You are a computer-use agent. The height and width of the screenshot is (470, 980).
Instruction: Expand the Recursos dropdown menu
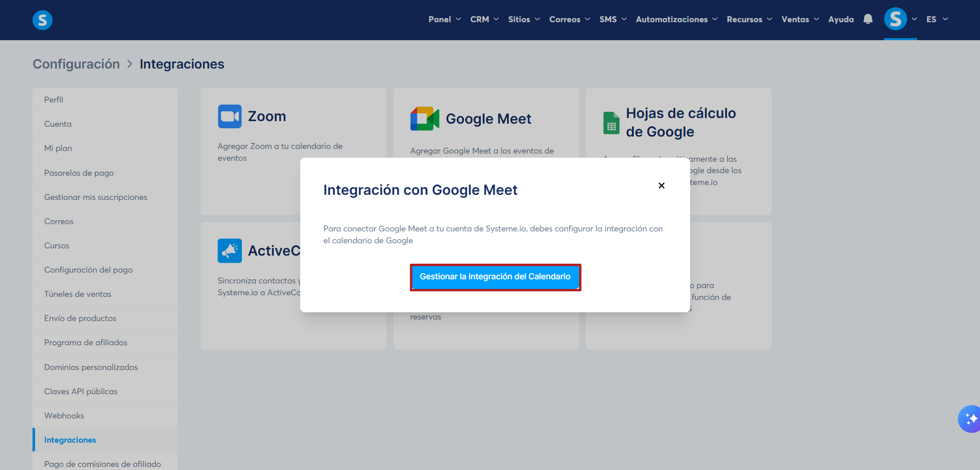(749, 19)
